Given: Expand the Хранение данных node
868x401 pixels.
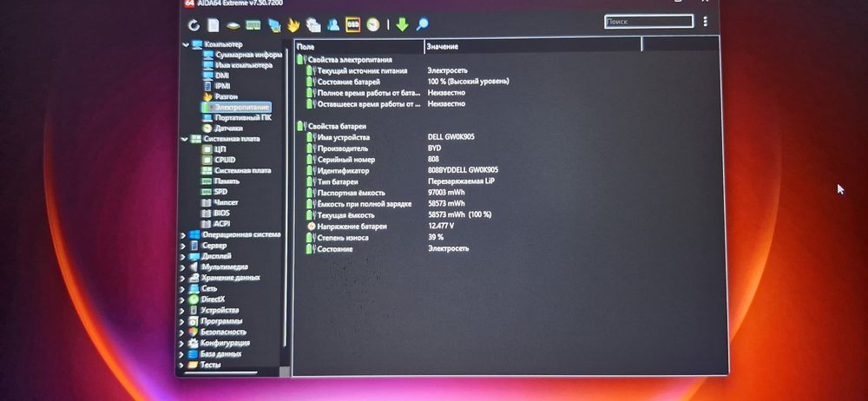Looking at the screenshot, I should [x=183, y=278].
